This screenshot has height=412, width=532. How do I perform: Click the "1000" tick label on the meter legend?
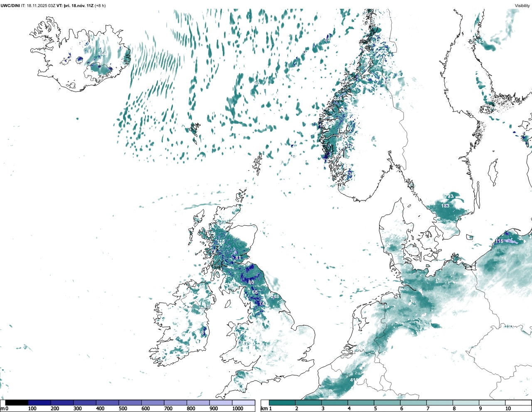[x=238, y=409]
